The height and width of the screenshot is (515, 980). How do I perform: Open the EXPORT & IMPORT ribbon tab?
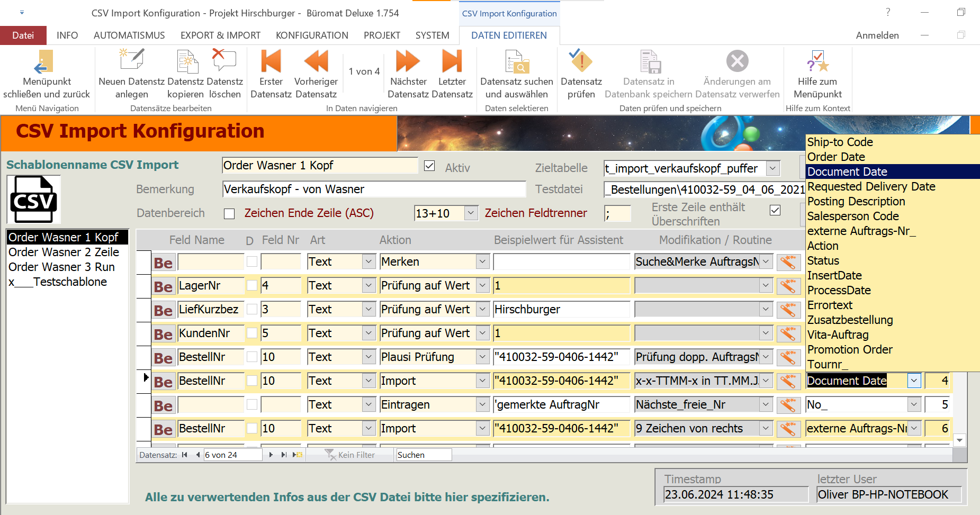click(x=220, y=35)
